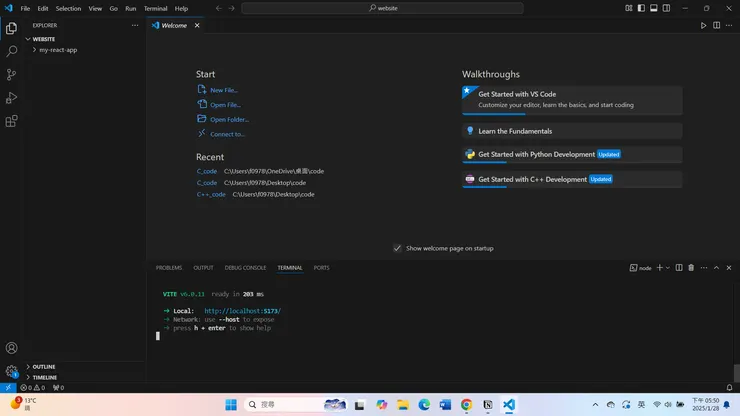
Task: Go back with navigation arrow
Action: click(x=219, y=8)
